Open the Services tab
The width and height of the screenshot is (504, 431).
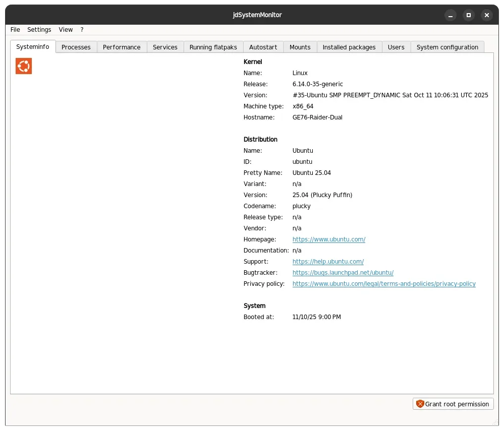tap(165, 47)
